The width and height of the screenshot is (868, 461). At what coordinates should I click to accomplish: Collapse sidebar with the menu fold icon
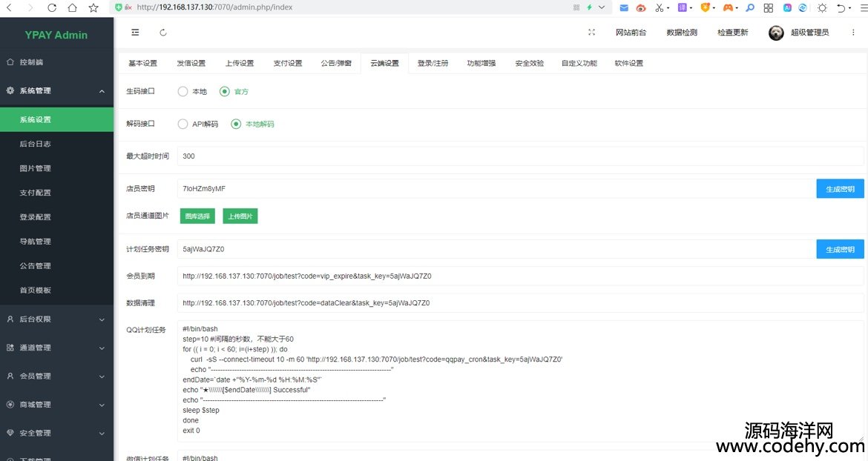(135, 33)
